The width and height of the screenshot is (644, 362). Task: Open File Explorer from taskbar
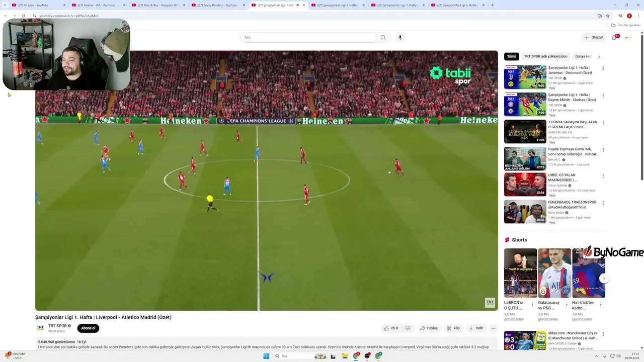pyautogui.click(x=345, y=356)
